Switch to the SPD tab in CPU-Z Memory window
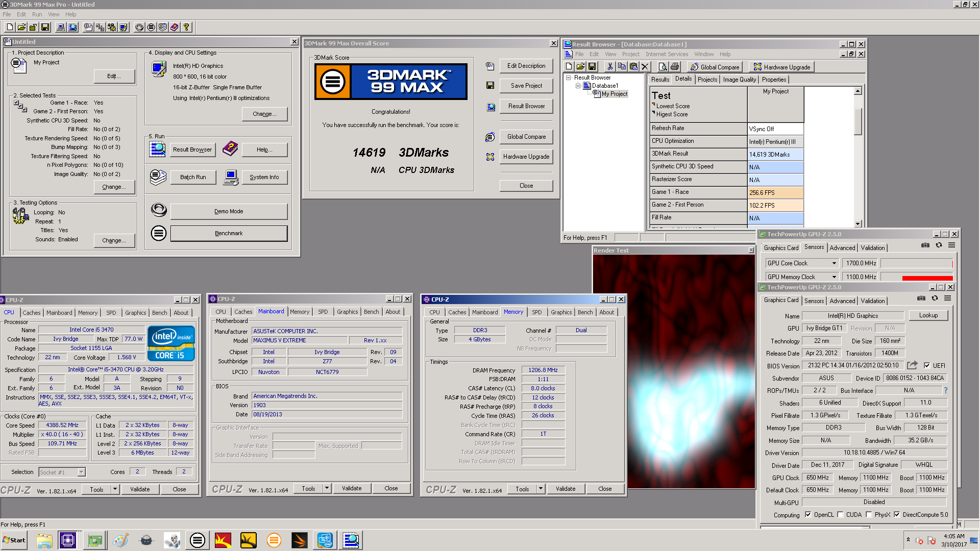 537,312
